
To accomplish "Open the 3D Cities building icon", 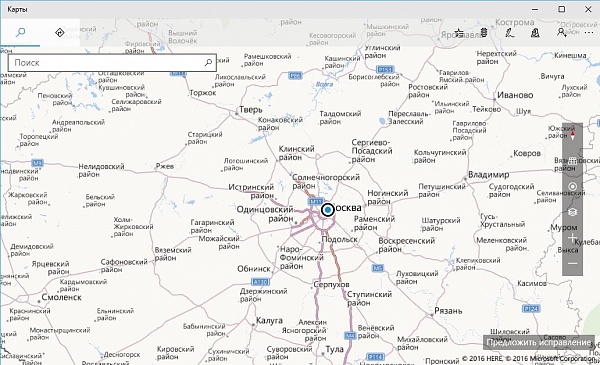I will point(484,33).
